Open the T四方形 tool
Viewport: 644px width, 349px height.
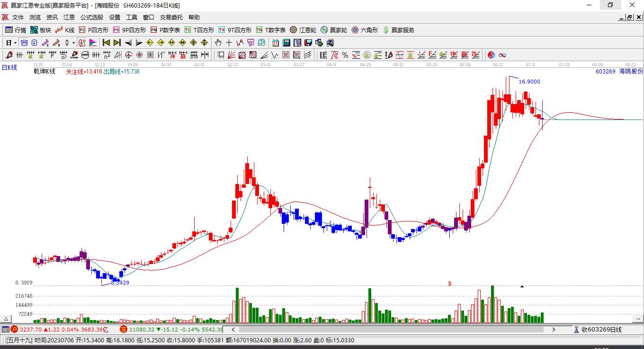199,30
